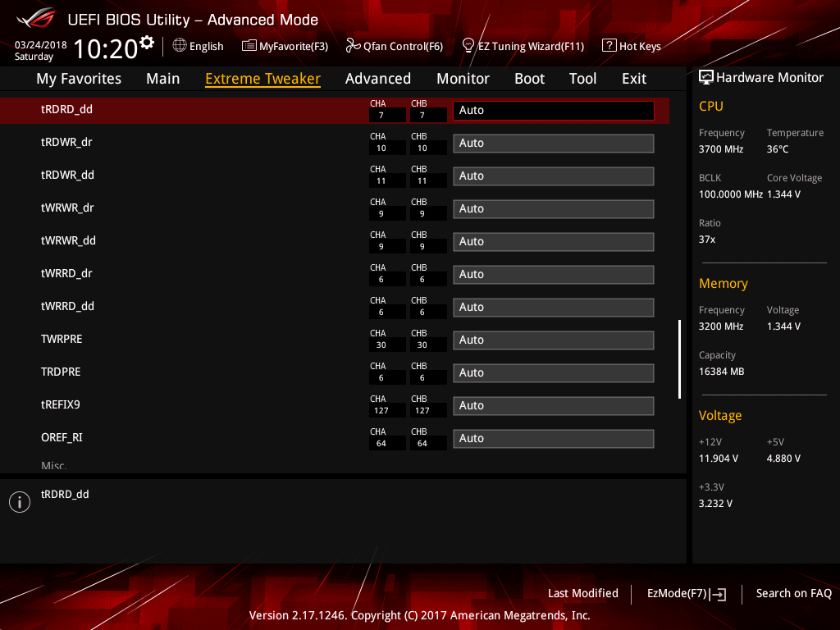
Task: Click the 03/24/2018 date text
Action: (41, 45)
